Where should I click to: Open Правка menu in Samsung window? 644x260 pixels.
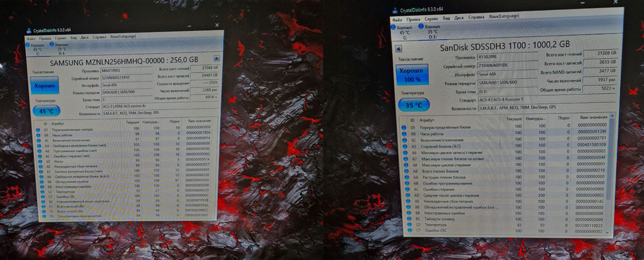(45, 38)
